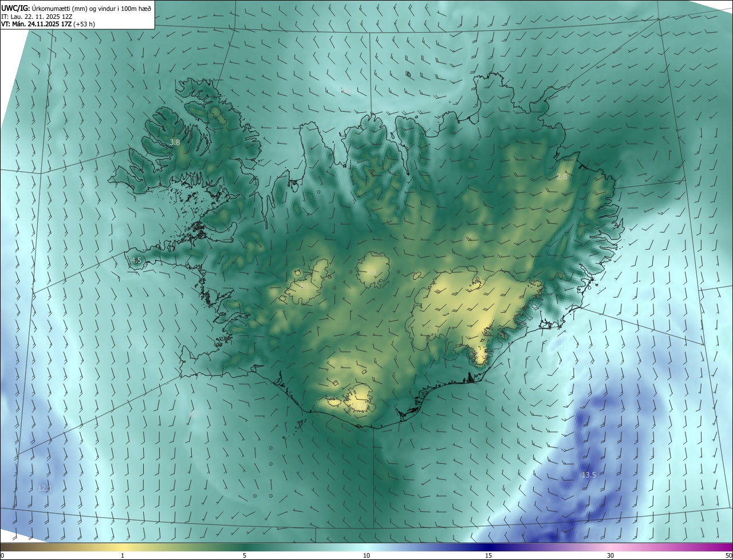
Task: Click the 12.1 value in the southwest sea
Action: tap(44, 488)
